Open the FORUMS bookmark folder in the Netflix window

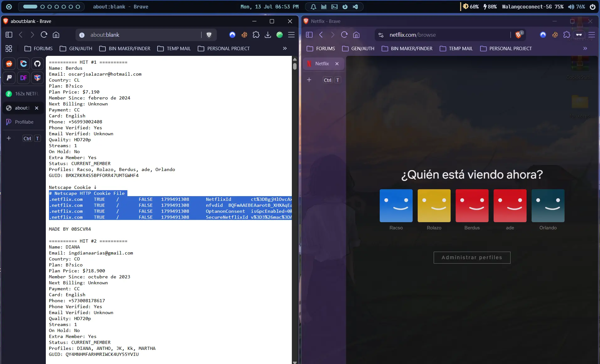click(321, 48)
